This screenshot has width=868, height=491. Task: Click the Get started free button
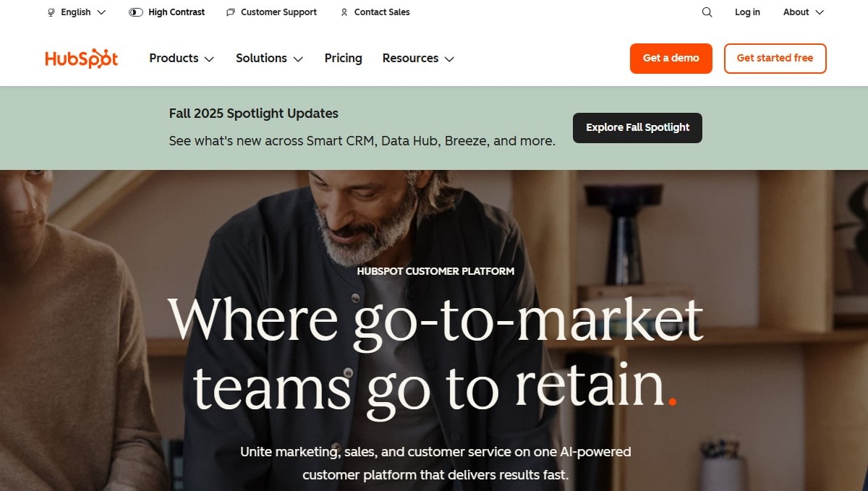775,59
